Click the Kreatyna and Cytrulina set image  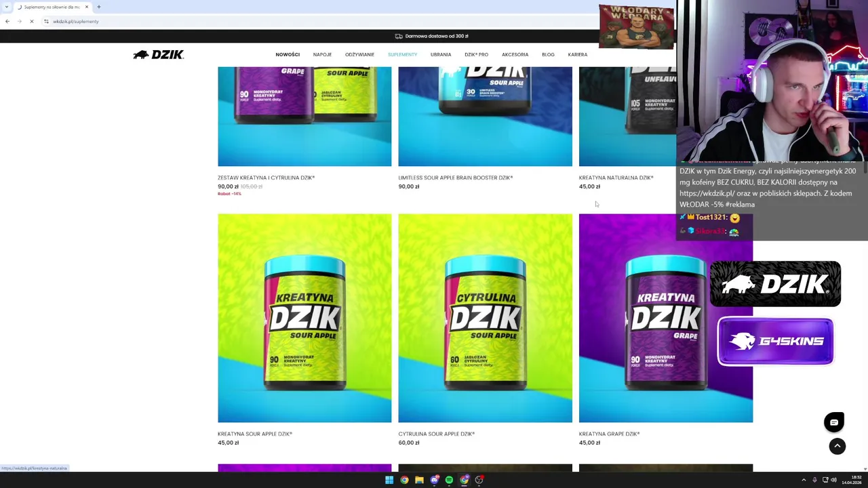point(304,116)
